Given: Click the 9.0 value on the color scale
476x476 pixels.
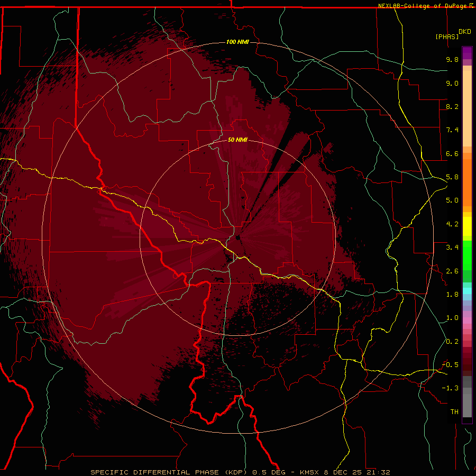Looking at the screenshot, I should pyautogui.click(x=452, y=83).
